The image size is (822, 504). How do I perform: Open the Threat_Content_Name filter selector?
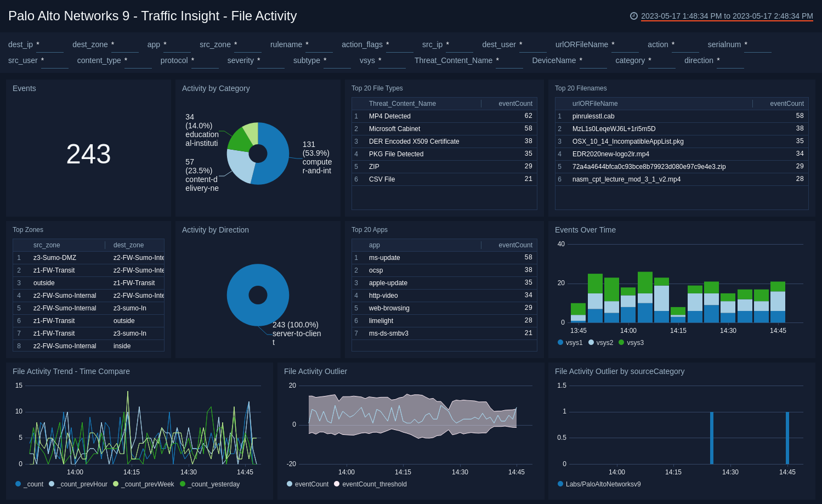point(509,61)
